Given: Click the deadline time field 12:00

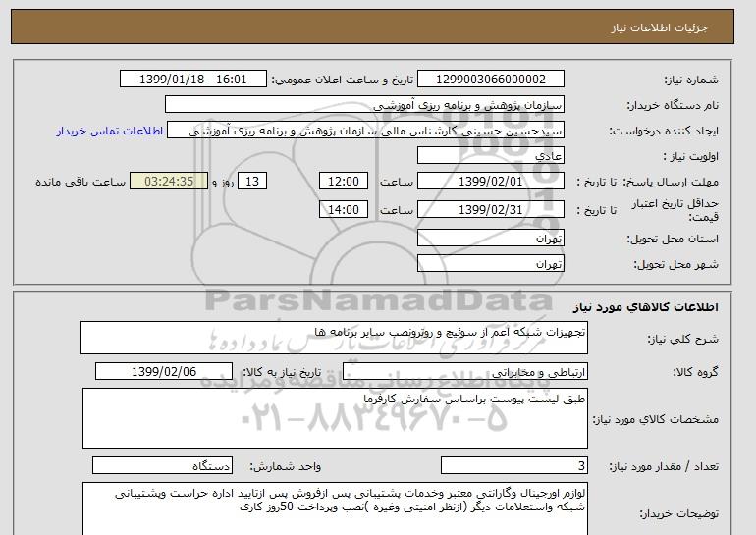Looking at the screenshot, I should (x=344, y=182).
